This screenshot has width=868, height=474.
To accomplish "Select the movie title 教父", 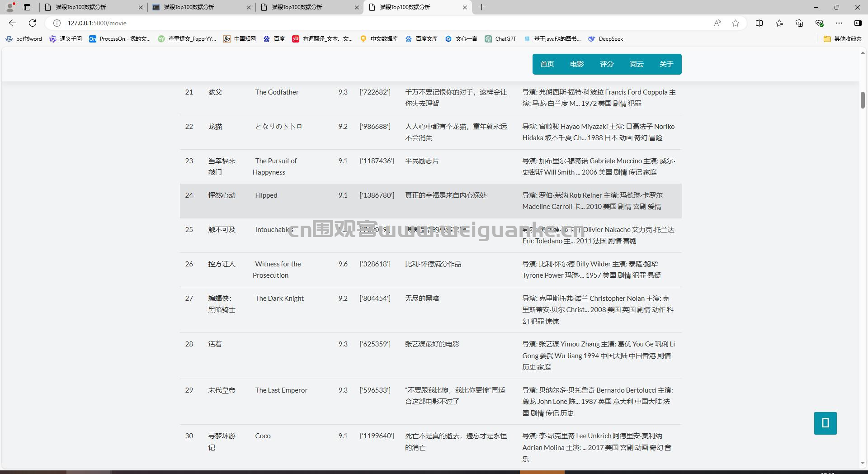I will pos(215,92).
